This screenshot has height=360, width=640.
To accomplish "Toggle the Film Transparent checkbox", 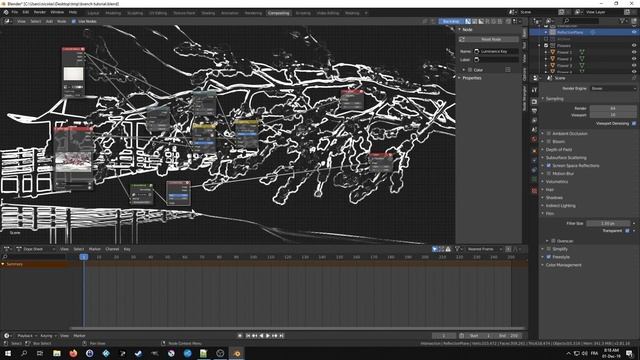I will 628,231.
